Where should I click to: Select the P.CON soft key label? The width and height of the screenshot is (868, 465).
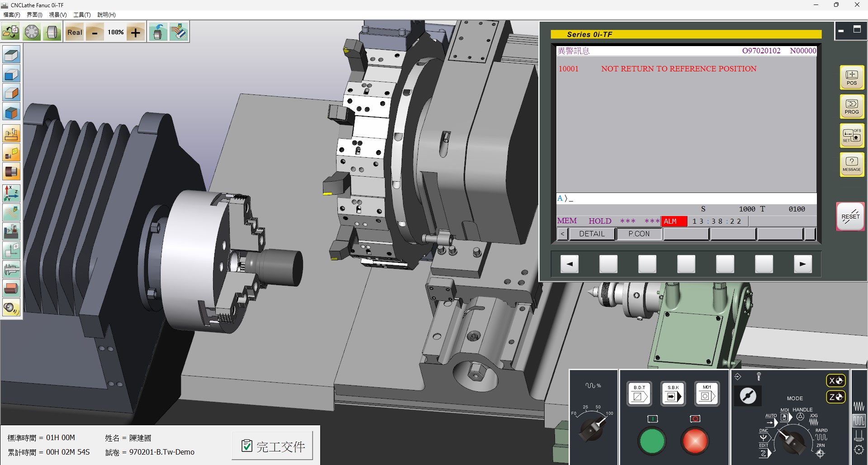639,234
